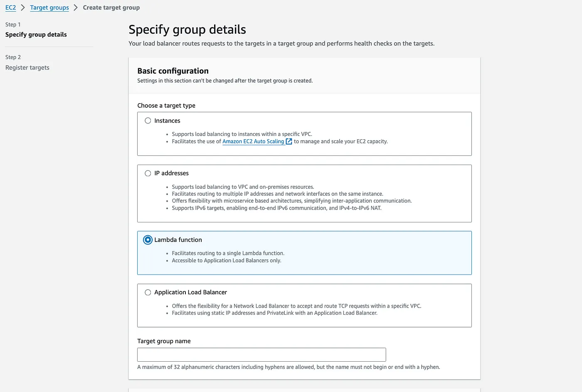The height and width of the screenshot is (392, 582).
Task: Click breadcrumb chevron after Target groups
Action: click(x=76, y=7)
